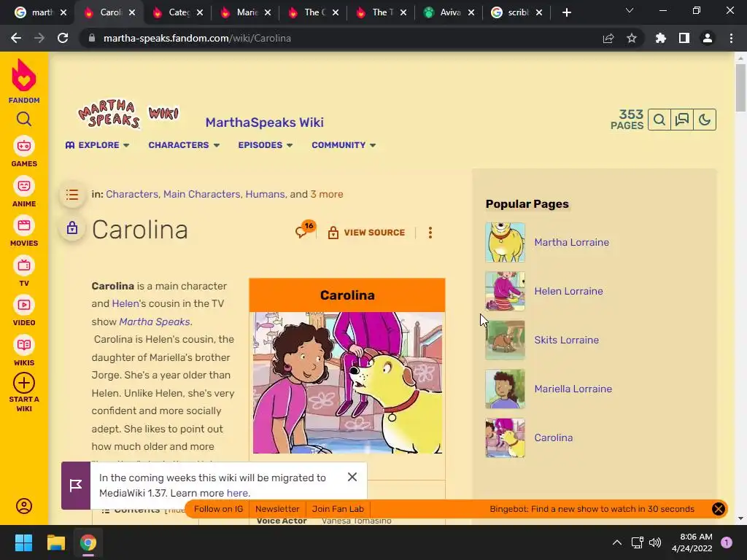Expand the Explore menu
747x560 pixels.
pos(97,145)
